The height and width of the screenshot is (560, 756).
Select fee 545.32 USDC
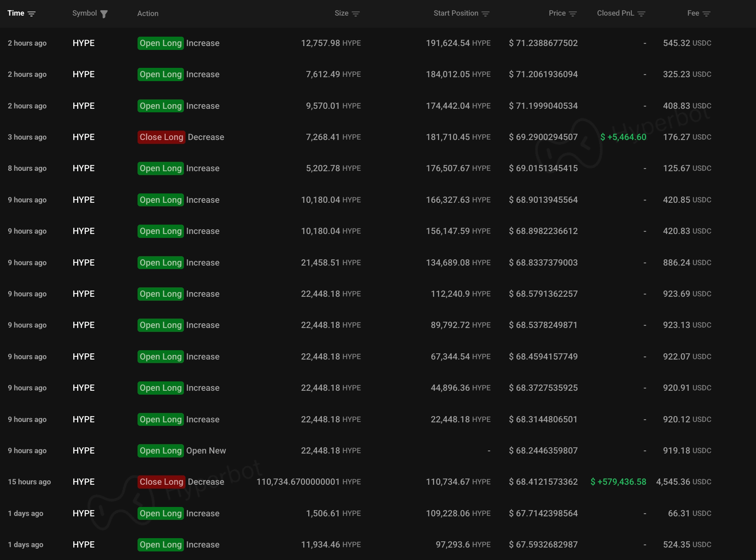coord(687,43)
